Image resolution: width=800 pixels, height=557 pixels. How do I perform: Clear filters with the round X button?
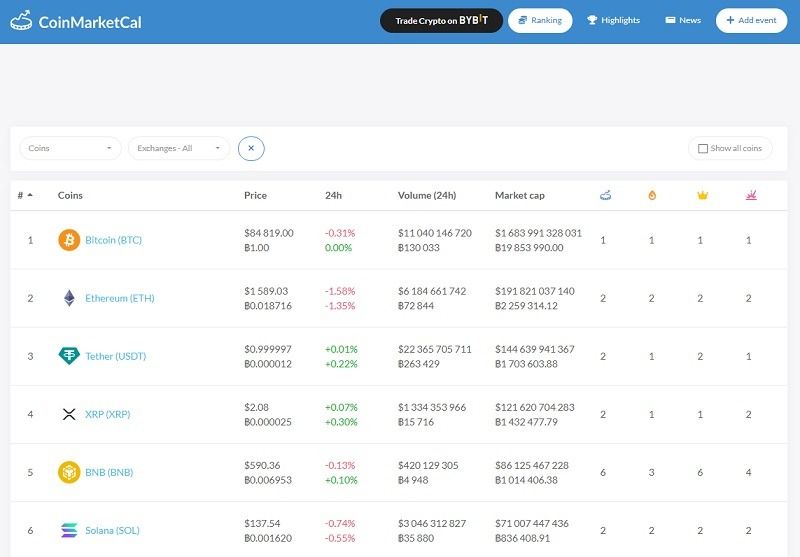coord(251,148)
